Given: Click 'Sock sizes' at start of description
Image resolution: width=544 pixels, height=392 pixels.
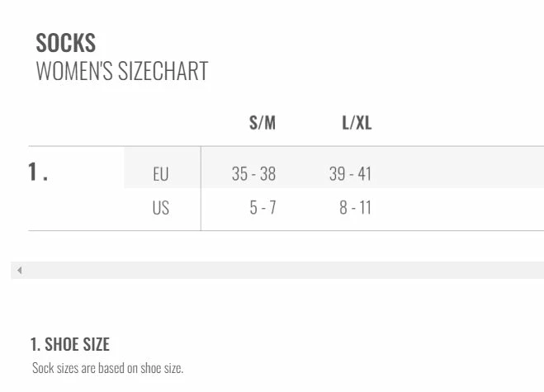Looking at the screenshot, I should pos(51,368).
